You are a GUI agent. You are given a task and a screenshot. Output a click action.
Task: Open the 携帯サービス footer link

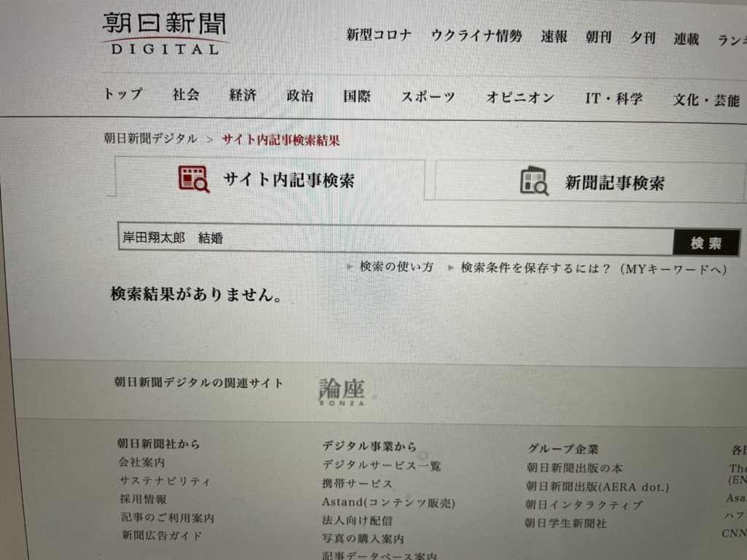click(357, 483)
